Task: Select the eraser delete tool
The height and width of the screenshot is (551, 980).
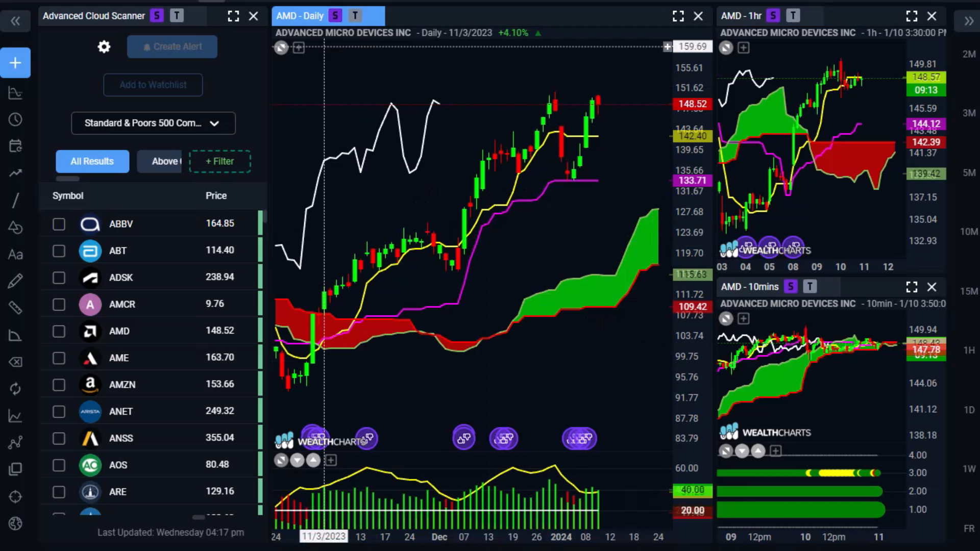Action: click(15, 362)
